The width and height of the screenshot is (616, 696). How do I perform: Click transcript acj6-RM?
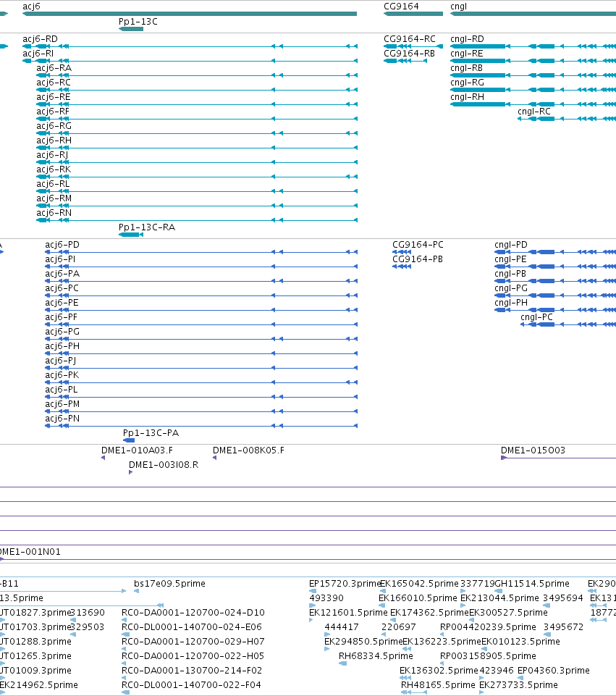click(x=54, y=198)
